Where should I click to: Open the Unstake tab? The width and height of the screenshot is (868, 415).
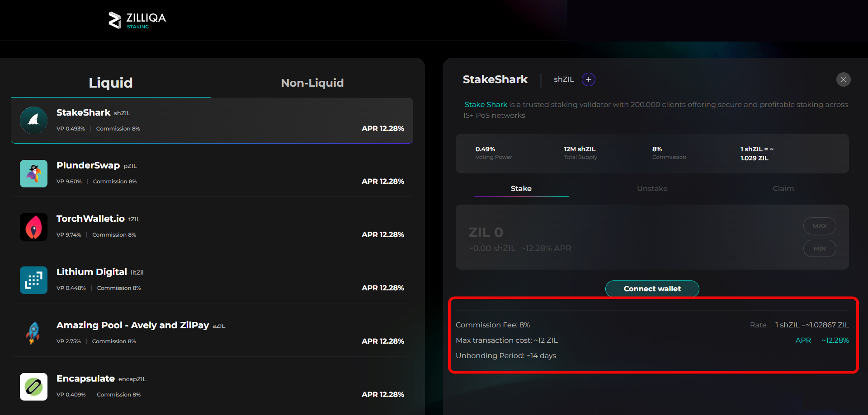652,189
